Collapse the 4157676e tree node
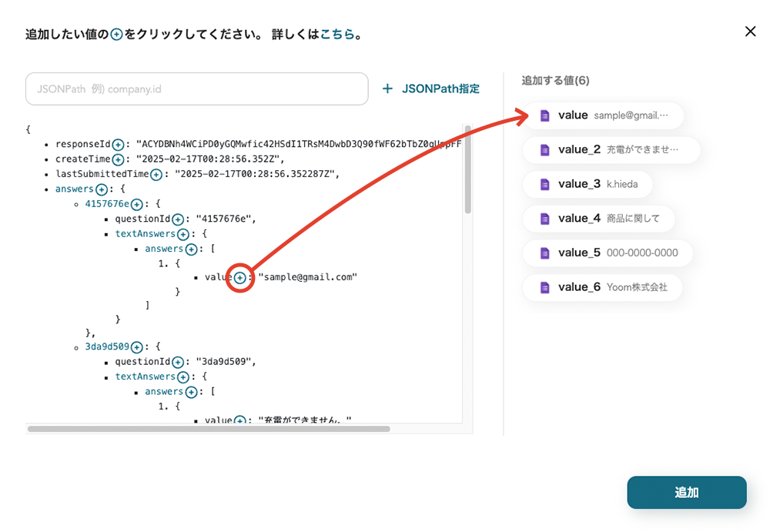Viewport: 770px width, 532px height. point(107,204)
